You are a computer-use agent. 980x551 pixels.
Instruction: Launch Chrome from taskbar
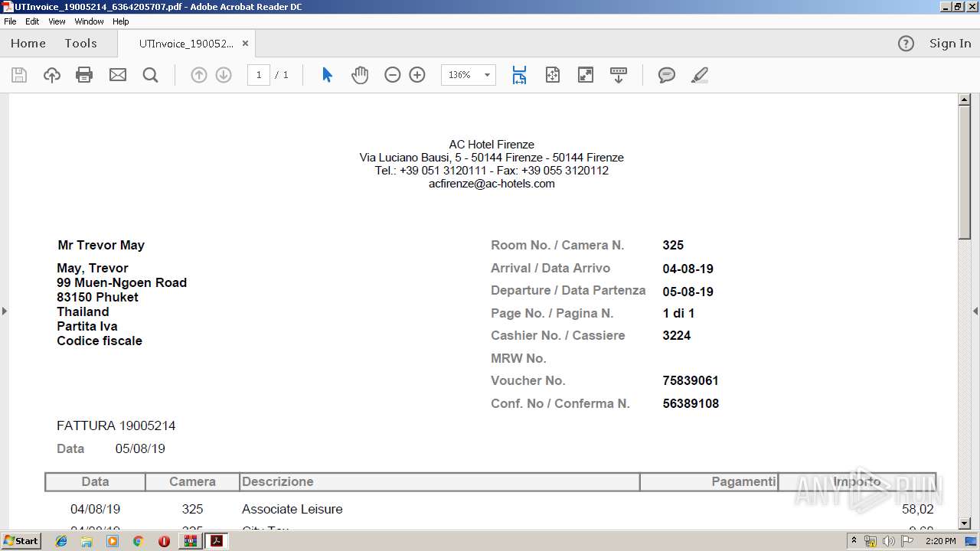click(138, 541)
